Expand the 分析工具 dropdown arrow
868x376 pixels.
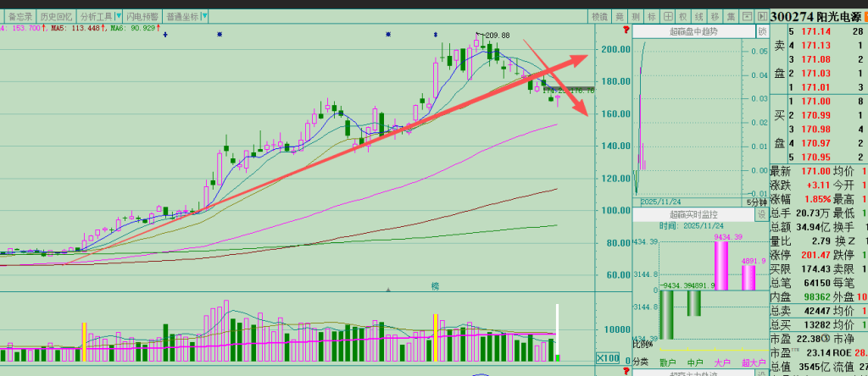point(117,16)
